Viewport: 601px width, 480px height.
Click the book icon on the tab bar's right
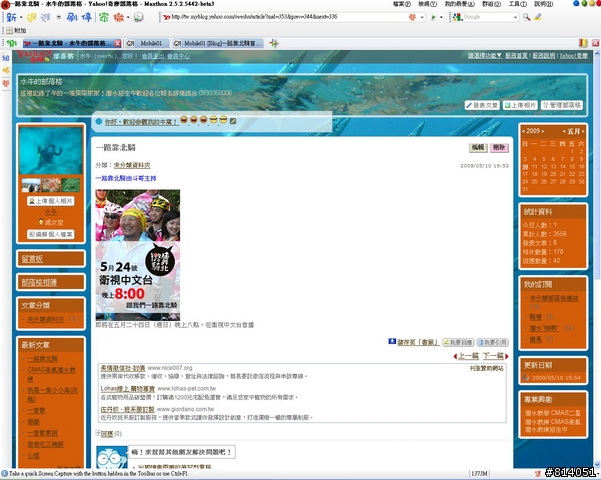[583, 43]
